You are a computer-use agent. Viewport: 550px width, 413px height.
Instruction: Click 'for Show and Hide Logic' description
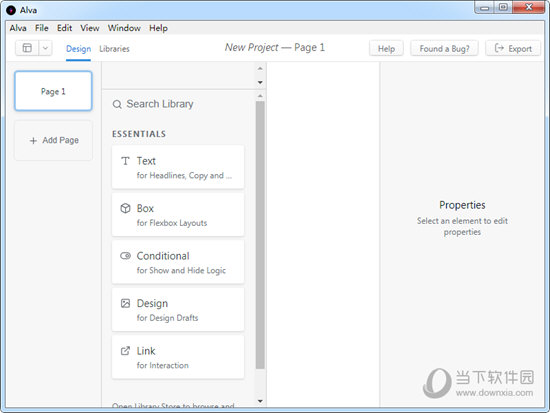pos(181,271)
